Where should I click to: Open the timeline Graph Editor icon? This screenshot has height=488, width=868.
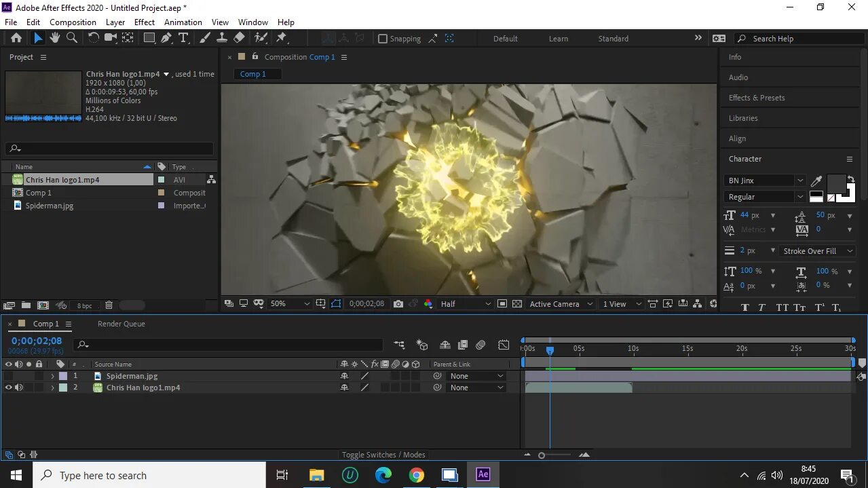(504, 345)
